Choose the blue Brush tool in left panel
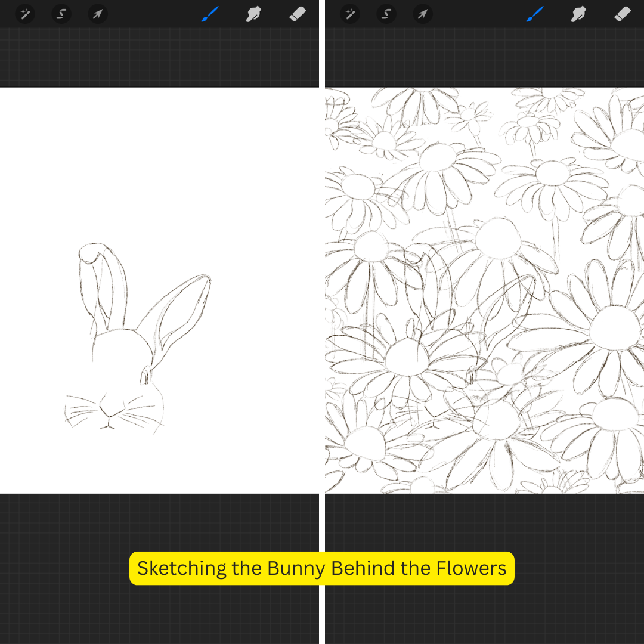 tap(210, 14)
